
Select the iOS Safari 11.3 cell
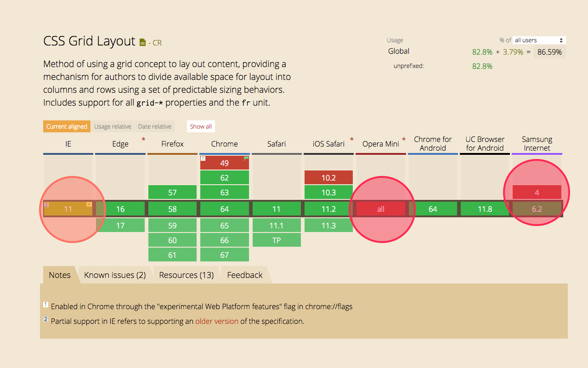(328, 226)
